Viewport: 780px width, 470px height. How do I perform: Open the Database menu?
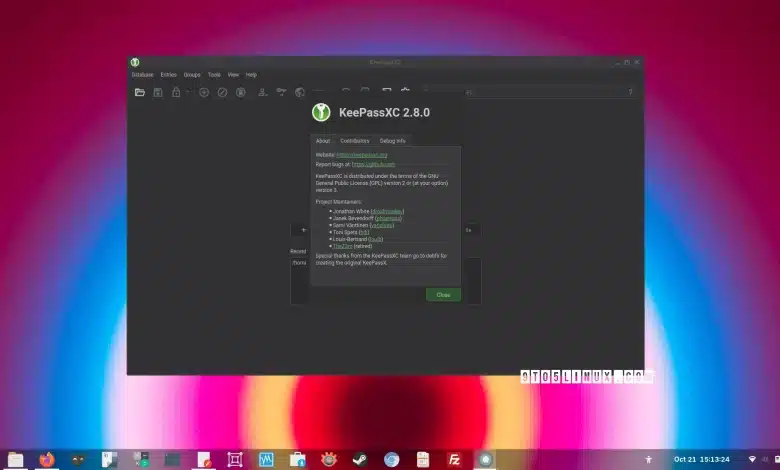pyautogui.click(x=142, y=75)
